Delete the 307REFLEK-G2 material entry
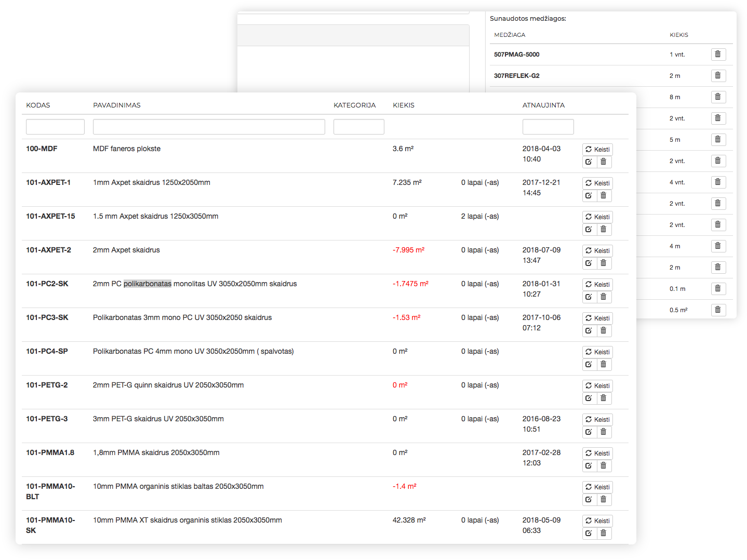Screen dimensions: 747x560 click(x=718, y=76)
